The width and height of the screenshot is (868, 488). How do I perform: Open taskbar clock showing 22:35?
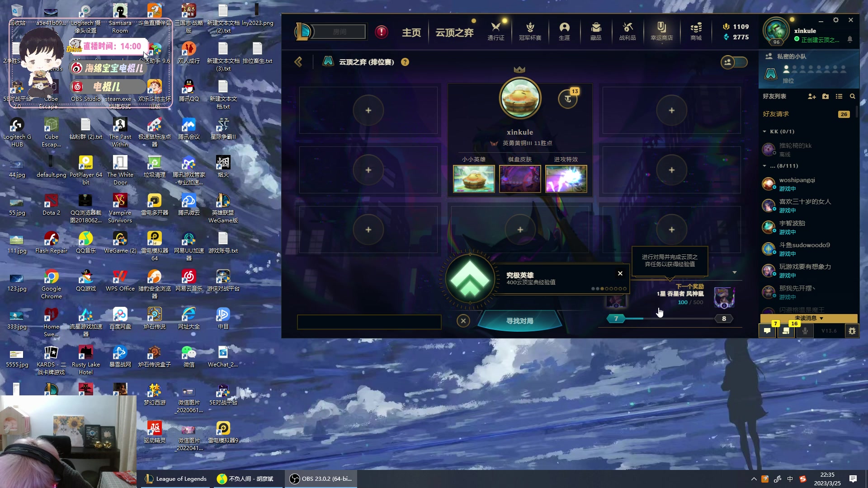(x=827, y=479)
